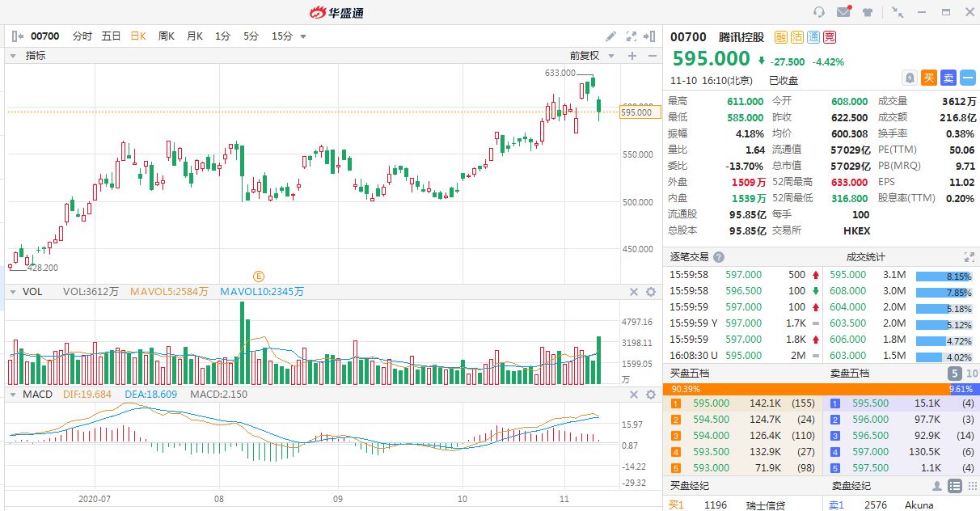Open the messages envelope icon
Screen dimensions: 980x511
[x=843, y=12]
